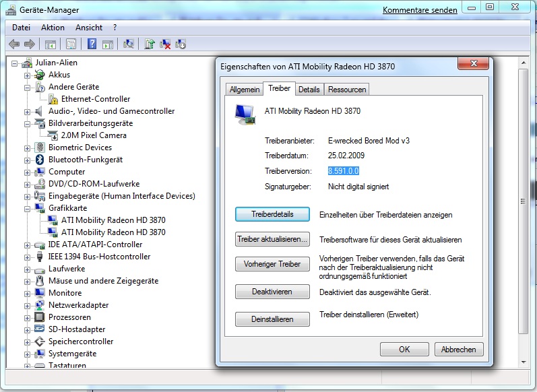Screen dimensions: 537x392
Task: Open the Ansicht menu
Action: click(x=89, y=28)
